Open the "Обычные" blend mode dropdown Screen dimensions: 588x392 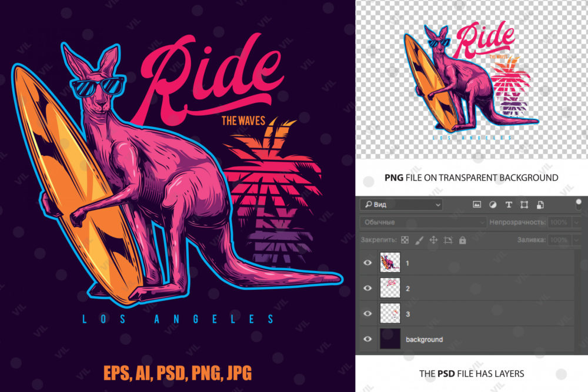pos(423,222)
